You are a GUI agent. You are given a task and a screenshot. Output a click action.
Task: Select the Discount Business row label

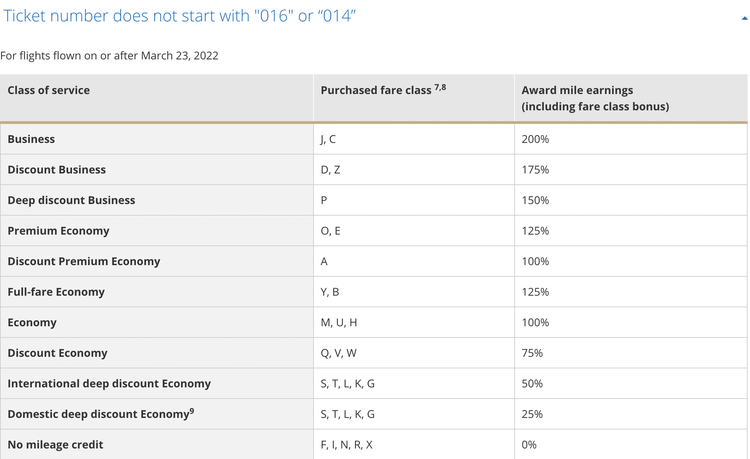click(x=56, y=170)
